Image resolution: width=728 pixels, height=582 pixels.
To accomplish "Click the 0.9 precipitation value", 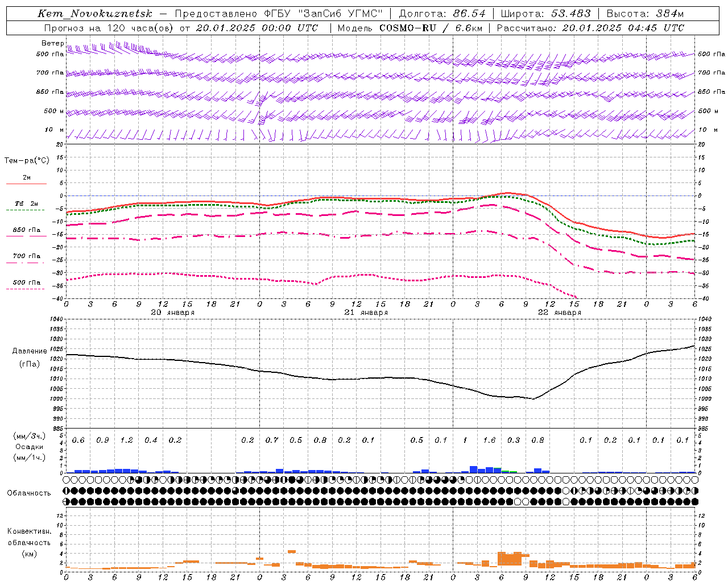I will tap(102, 440).
